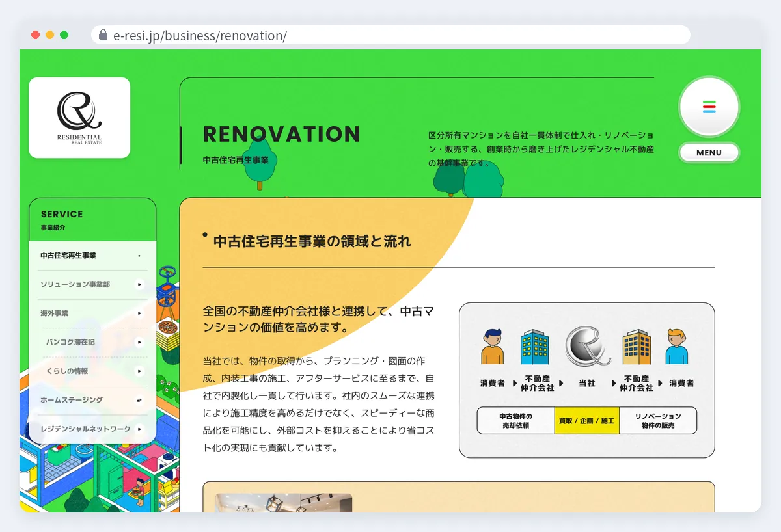Open ソリューション事業部 sidebar item

[92, 284]
